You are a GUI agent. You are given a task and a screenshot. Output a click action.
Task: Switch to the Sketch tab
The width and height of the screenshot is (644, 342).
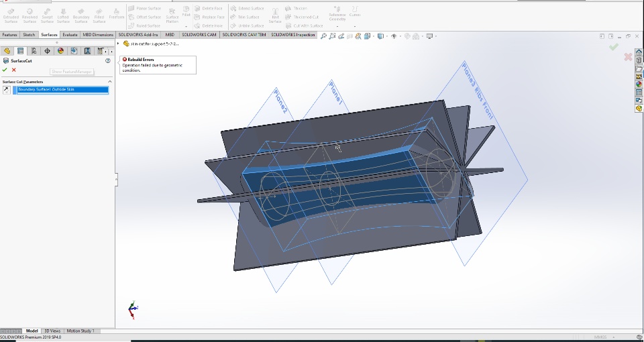point(29,35)
